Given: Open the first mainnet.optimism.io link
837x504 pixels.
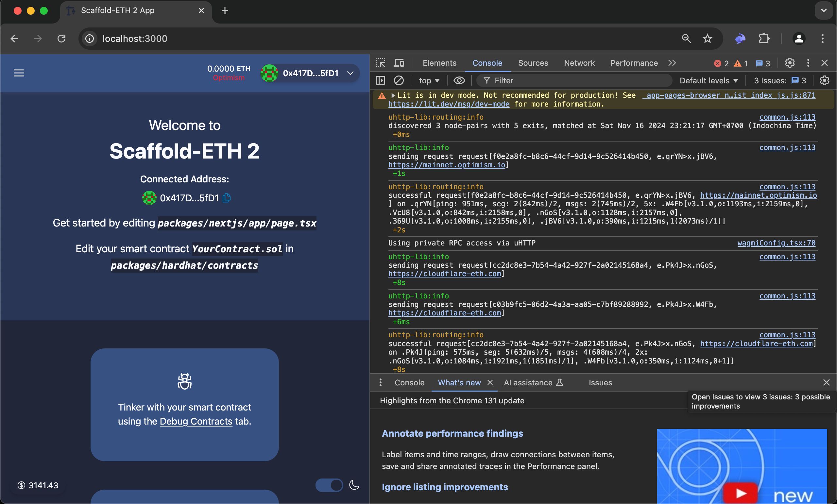Looking at the screenshot, I should [447, 165].
